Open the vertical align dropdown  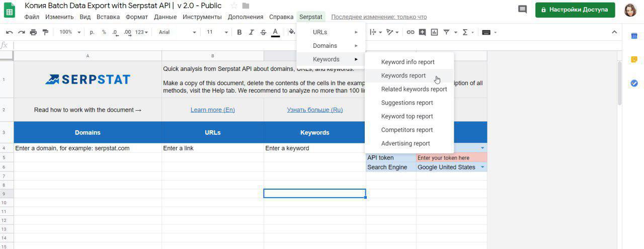(x=376, y=32)
